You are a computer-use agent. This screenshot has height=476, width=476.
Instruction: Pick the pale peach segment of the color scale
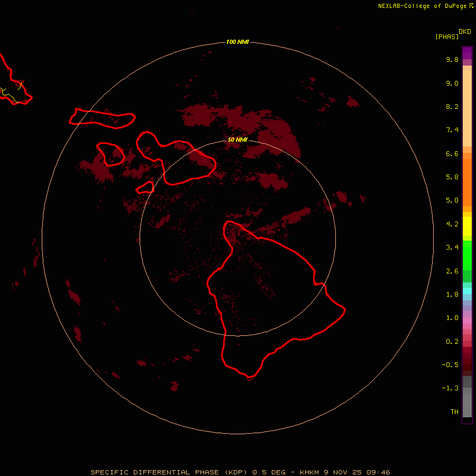(x=467, y=108)
